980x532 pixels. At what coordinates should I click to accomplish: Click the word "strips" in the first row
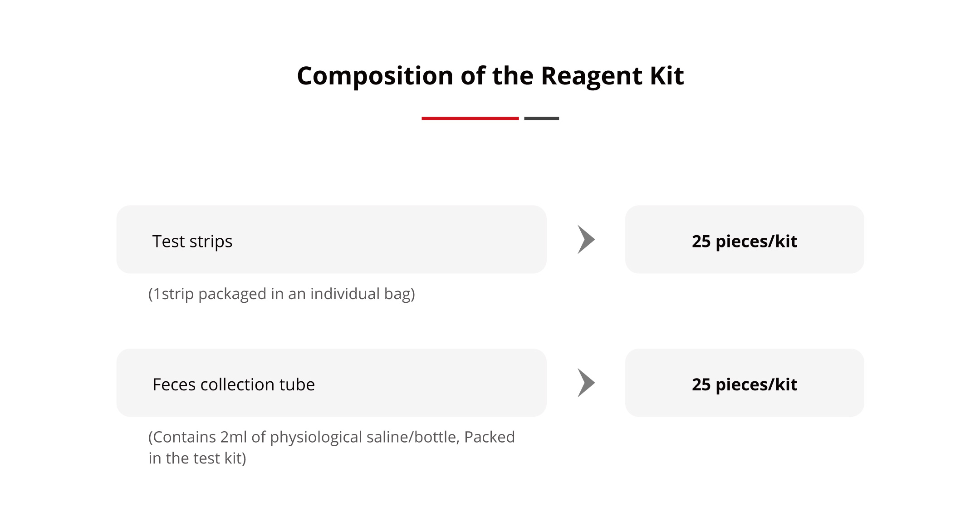pyautogui.click(x=211, y=241)
